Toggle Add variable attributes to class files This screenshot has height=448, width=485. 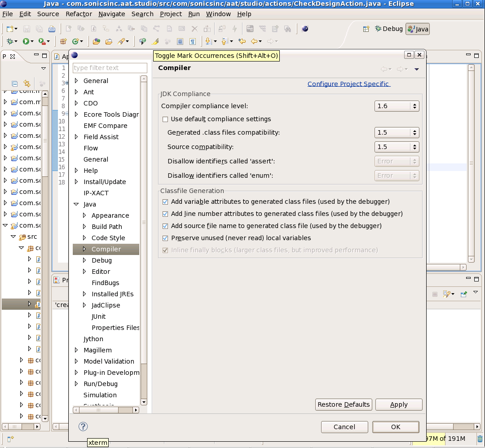[x=165, y=202]
